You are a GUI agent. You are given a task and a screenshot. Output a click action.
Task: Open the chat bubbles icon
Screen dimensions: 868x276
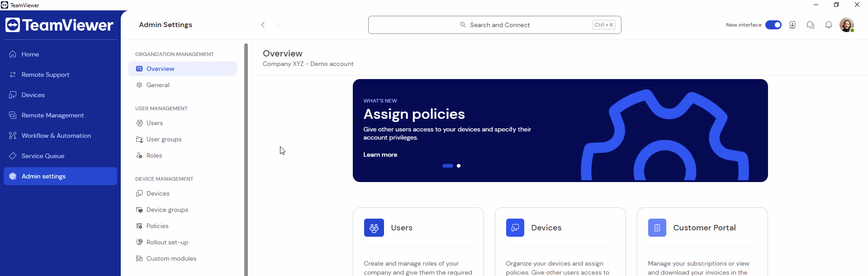point(811,25)
